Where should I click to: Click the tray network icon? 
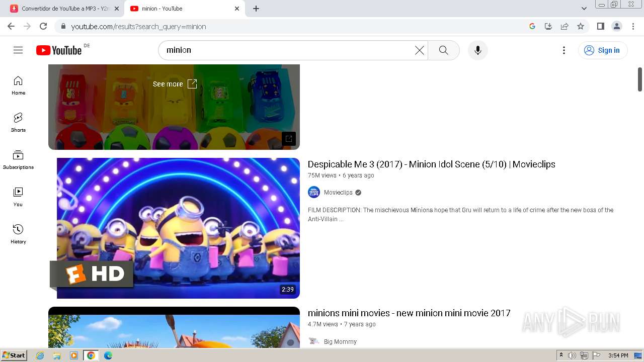584,355
